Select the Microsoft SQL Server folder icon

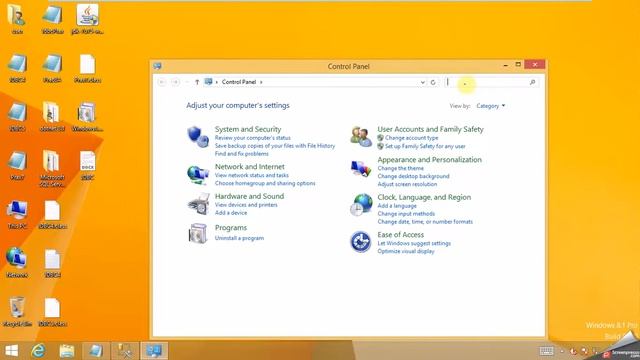pyautogui.click(x=52, y=169)
